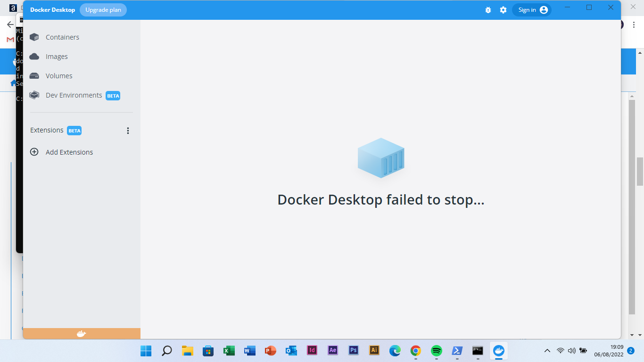Launch Outlook from the taskbar
The height and width of the screenshot is (362, 644).
click(x=291, y=351)
